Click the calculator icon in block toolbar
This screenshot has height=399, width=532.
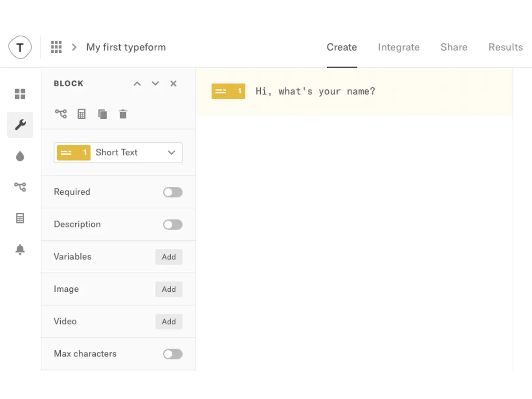pyautogui.click(x=82, y=114)
